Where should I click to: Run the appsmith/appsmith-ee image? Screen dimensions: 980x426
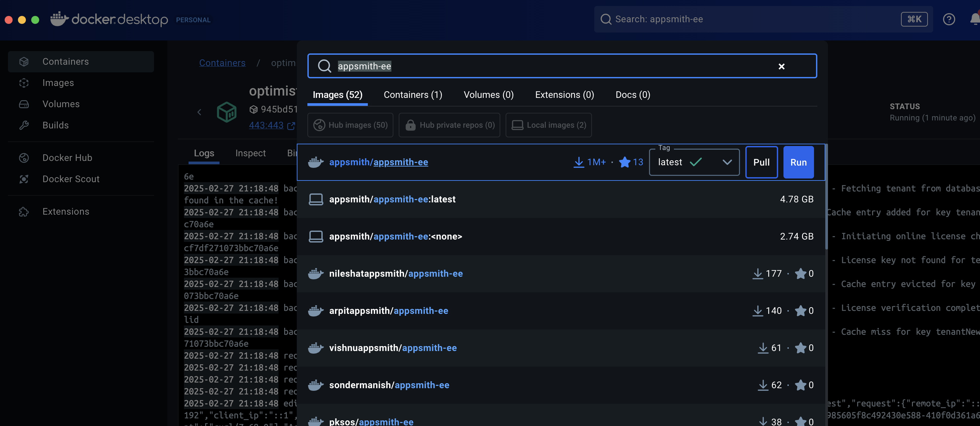point(798,162)
